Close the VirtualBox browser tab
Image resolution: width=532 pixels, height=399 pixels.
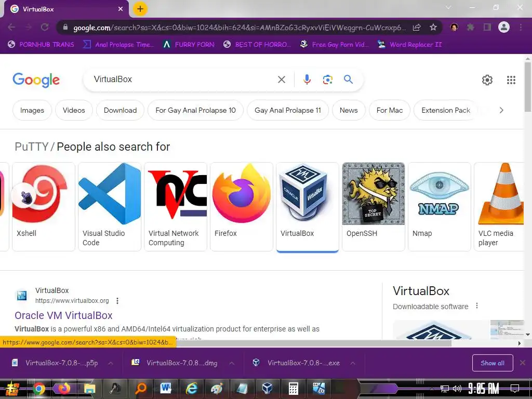121,9
